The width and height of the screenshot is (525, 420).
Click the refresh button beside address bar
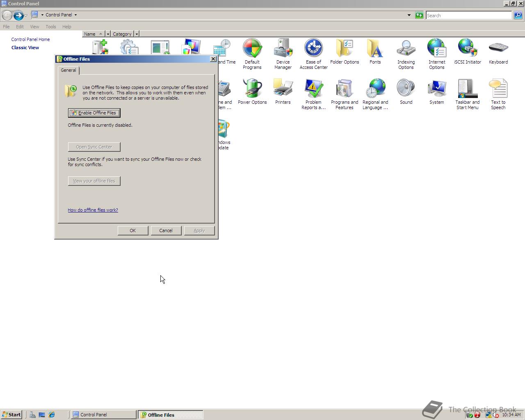[x=419, y=15]
